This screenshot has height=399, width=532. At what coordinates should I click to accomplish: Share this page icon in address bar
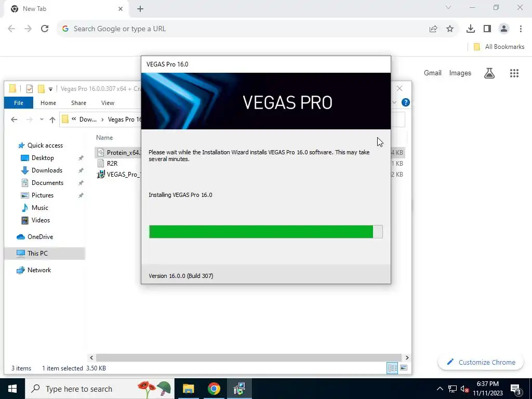[x=433, y=29]
